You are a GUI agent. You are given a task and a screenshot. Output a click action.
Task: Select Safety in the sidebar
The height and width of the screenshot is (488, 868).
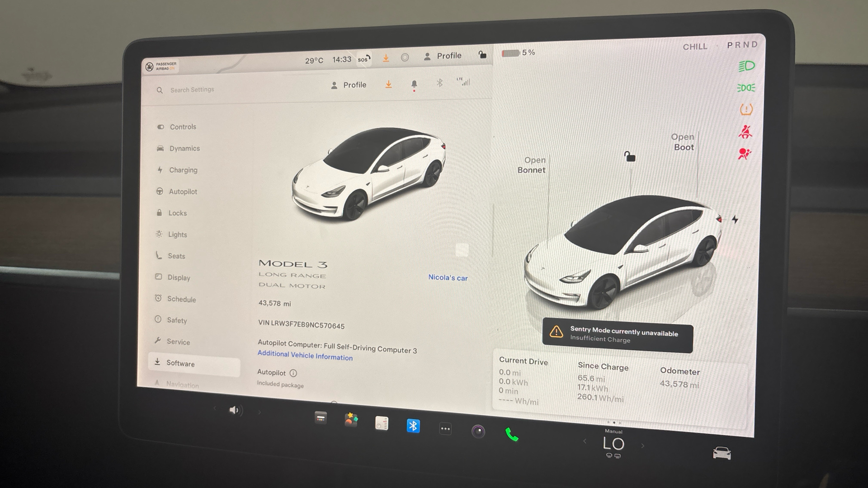coord(170,320)
